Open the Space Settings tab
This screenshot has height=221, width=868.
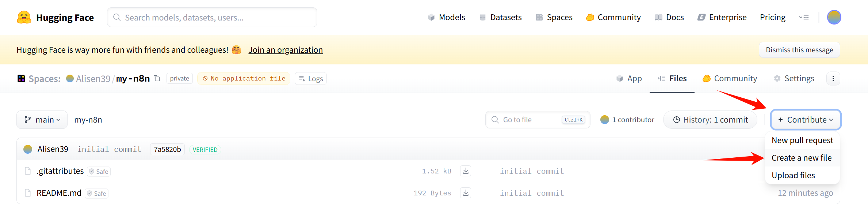[x=794, y=78]
